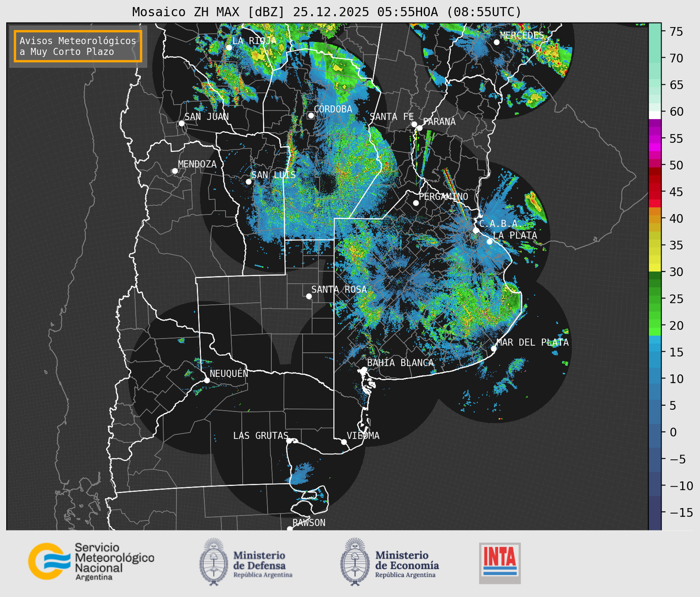Click the mosaic title with date and time

pyautogui.click(x=327, y=12)
